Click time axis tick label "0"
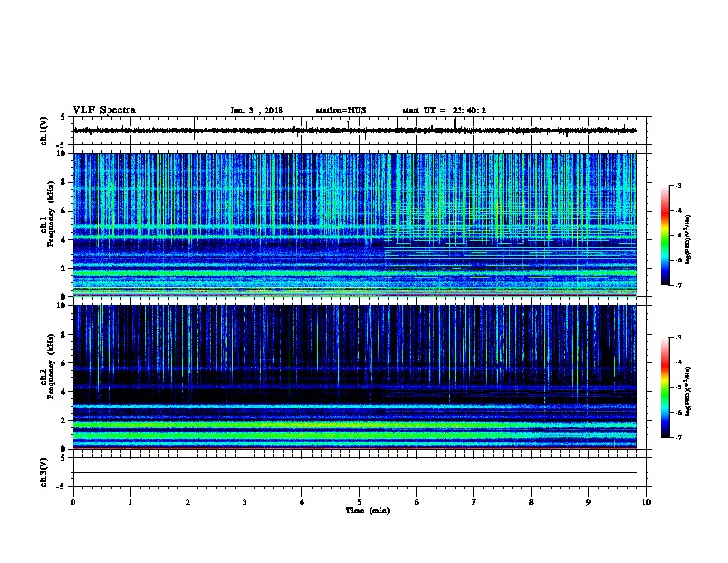Image resolution: width=728 pixels, height=563 pixels. (x=73, y=501)
